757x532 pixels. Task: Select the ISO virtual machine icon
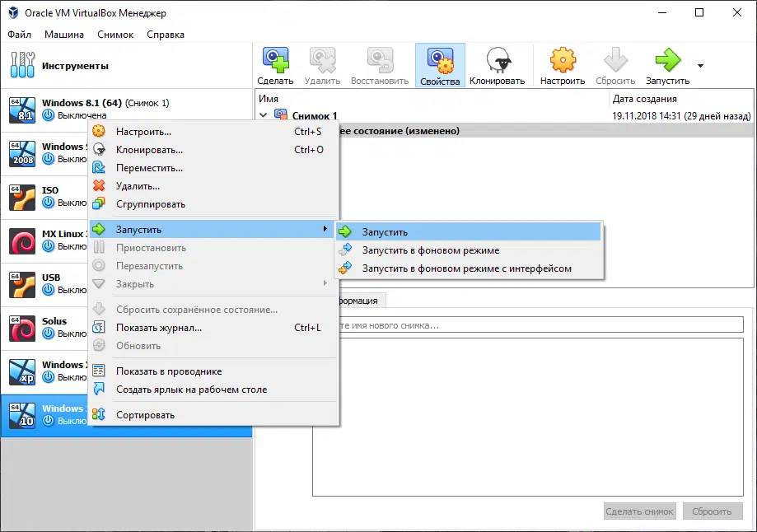coord(22,198)
